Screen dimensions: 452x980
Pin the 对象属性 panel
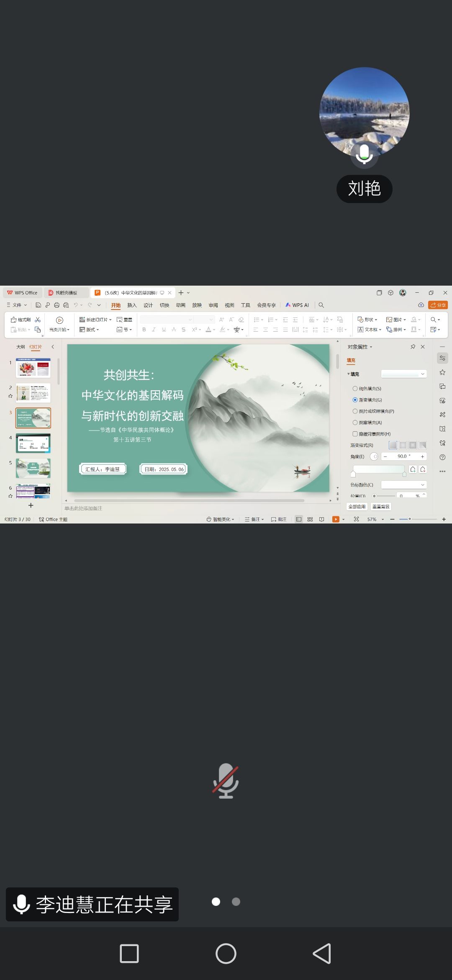413,347
